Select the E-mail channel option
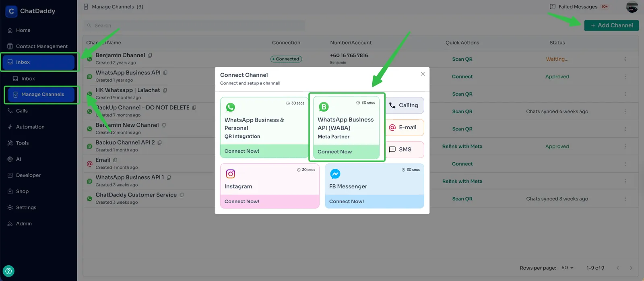 pyautogui.click(x=405, y=128)
